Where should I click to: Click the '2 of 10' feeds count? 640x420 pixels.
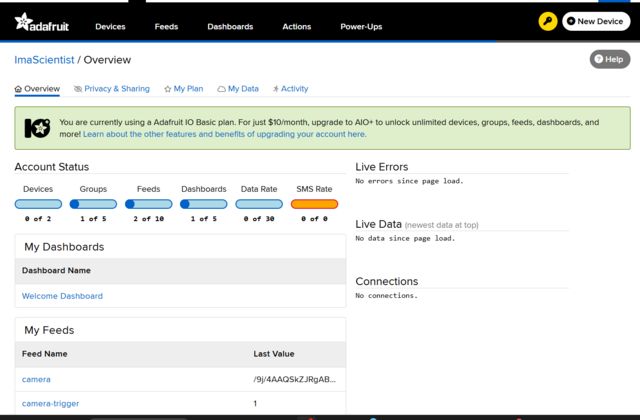[149, 219]
